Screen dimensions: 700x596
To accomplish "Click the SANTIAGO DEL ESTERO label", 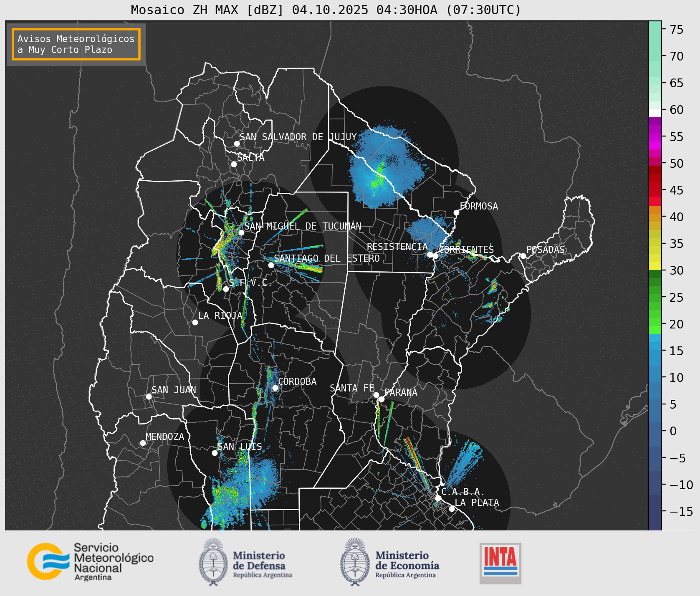I will (327, 258).
